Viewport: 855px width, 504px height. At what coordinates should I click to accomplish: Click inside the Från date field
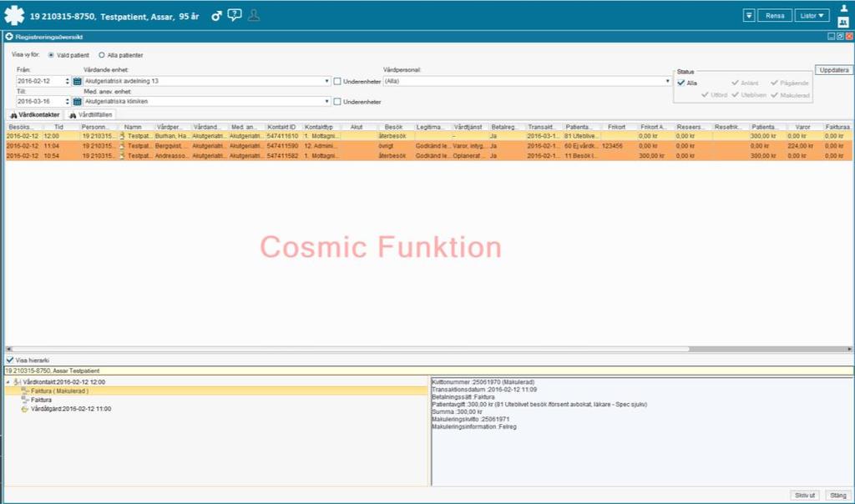(40, 81)
